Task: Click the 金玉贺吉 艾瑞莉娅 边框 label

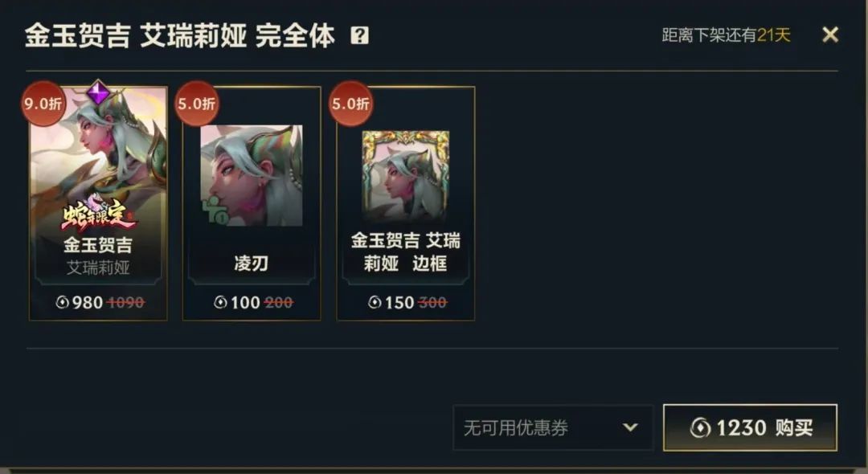Action: 406,252
